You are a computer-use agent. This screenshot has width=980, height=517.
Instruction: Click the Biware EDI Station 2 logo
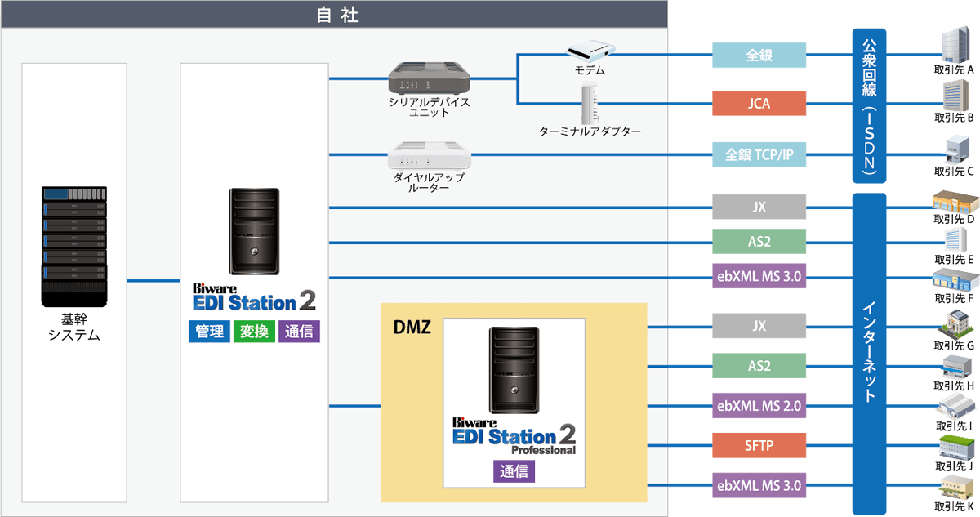coord(254,298)
